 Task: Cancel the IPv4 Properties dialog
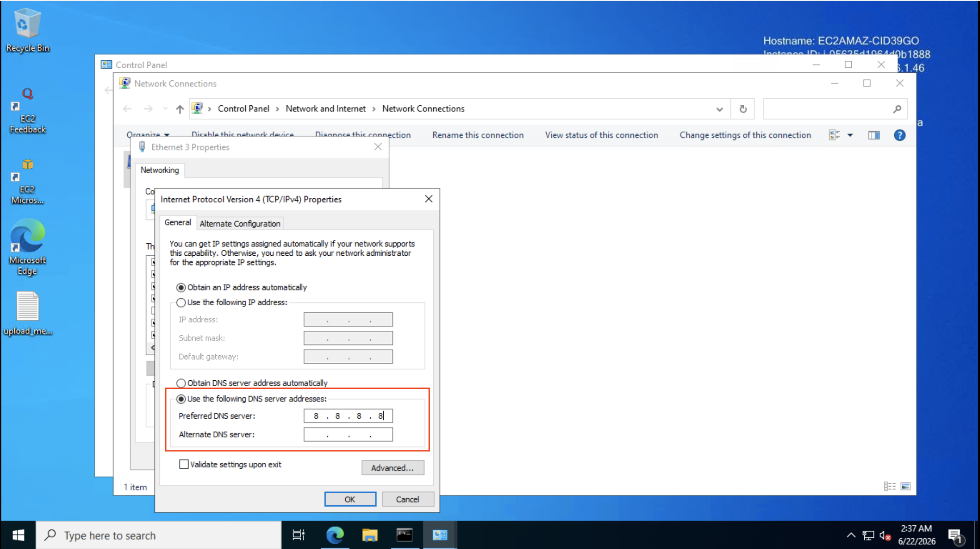coord(407,499)
